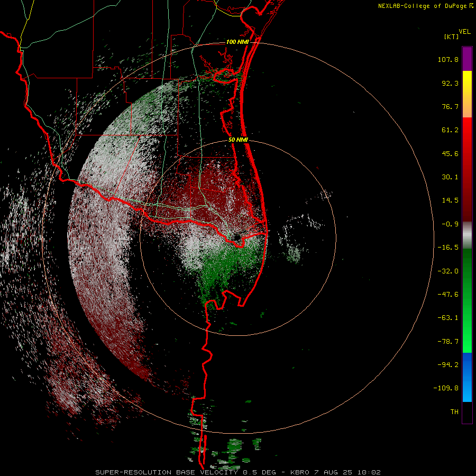476x476 pixels.
Task: Click the '50 NMI' range ring label
Action: coord(239,140)
